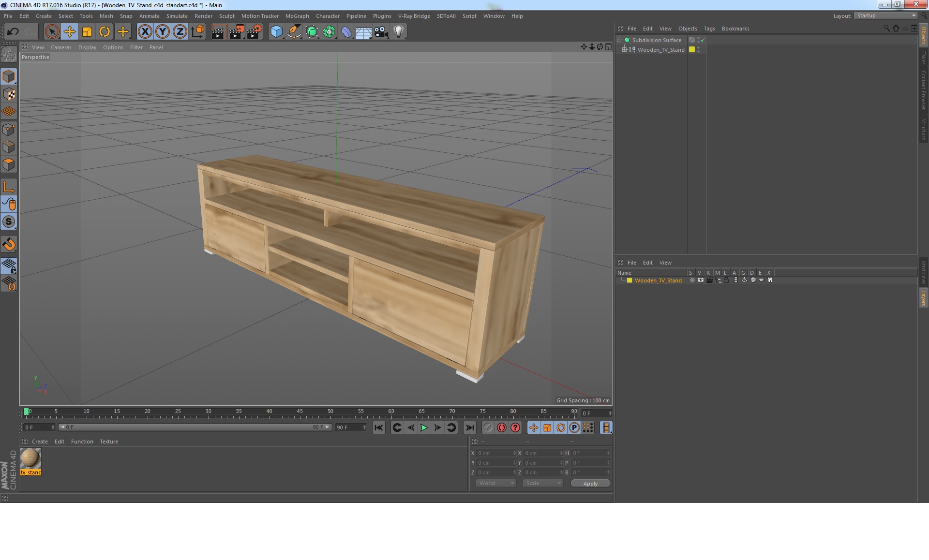This screenshot has height=560, width=929.
Task: Toggle Wooden_TV_Stand layer render visibility
Action: click(x=709, y=280)
